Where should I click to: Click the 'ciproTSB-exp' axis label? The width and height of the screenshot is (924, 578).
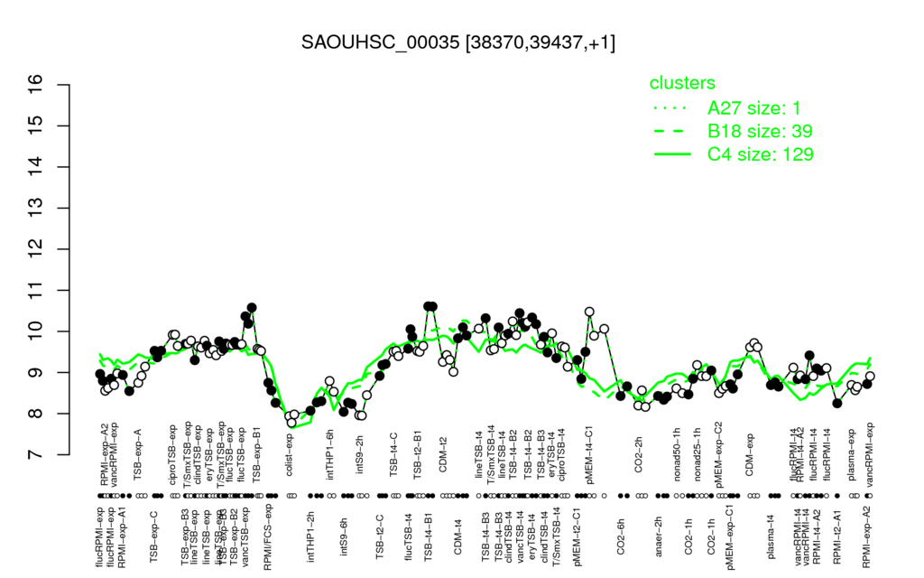[x=172, y=454]
